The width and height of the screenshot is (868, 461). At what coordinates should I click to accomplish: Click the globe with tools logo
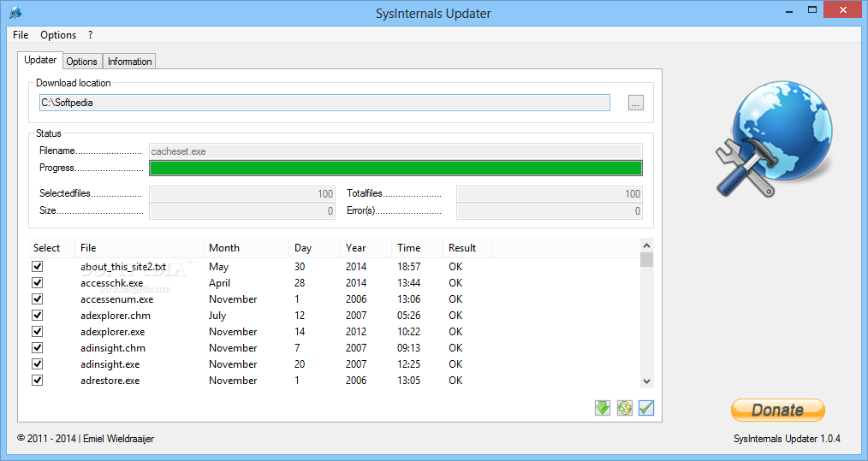[774, 139]
